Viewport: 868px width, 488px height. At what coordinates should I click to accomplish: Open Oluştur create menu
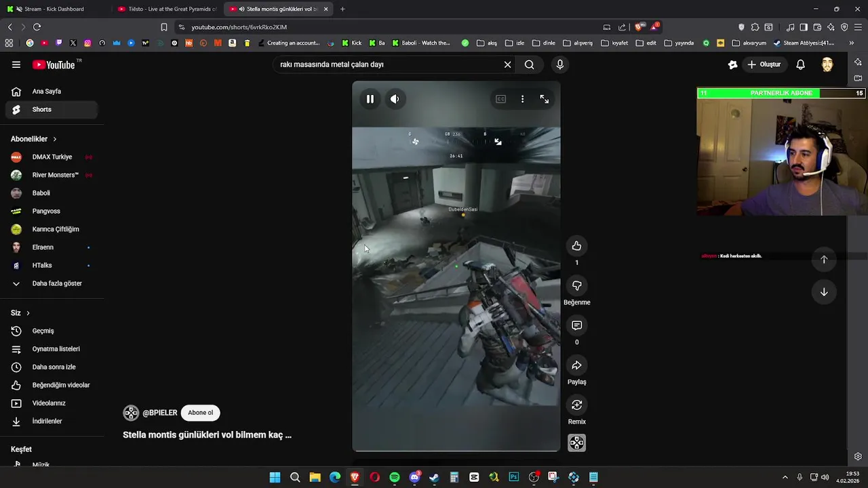[764, 64]
